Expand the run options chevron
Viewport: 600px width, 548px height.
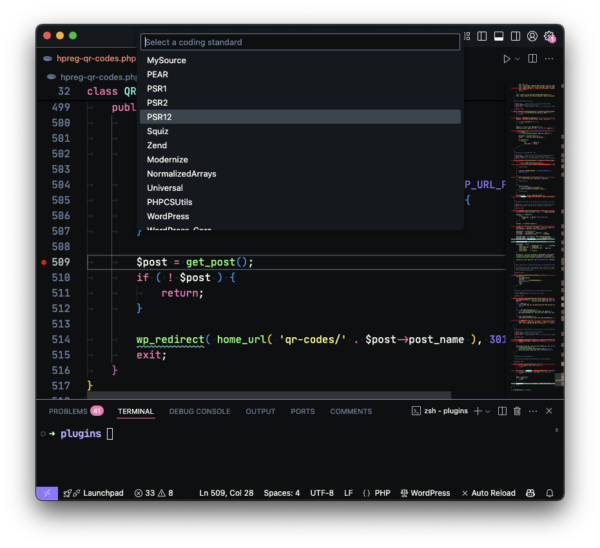point(517,59)
